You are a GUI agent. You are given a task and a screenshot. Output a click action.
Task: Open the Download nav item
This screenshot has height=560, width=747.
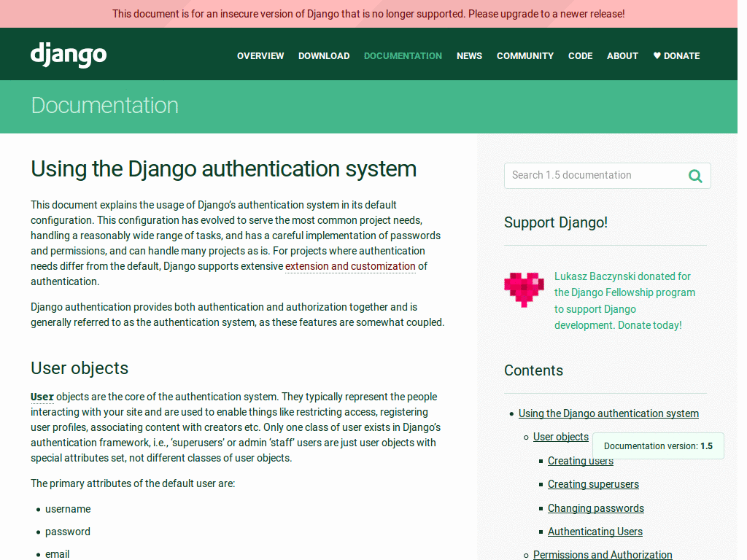click(323, 55)
